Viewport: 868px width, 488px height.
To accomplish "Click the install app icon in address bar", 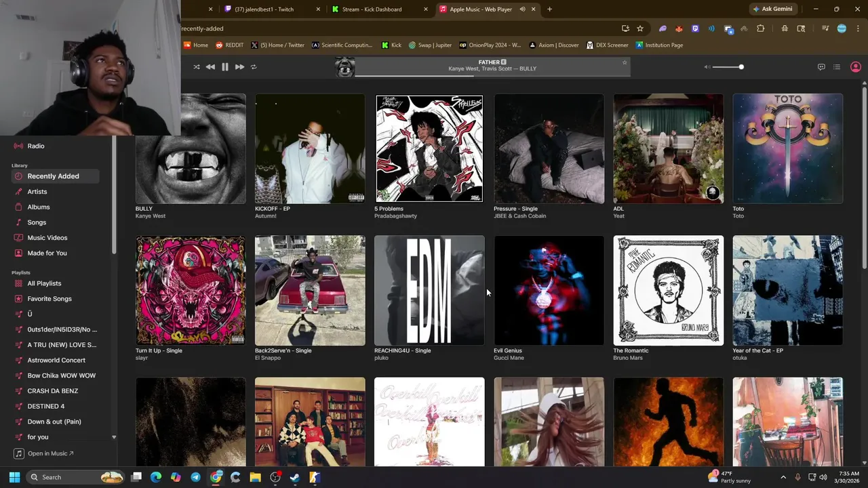I will point(625,28).
